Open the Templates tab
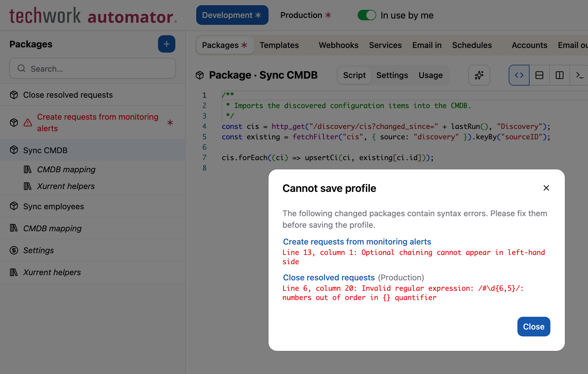The image size is (588, 374). [x=279, y=45]
